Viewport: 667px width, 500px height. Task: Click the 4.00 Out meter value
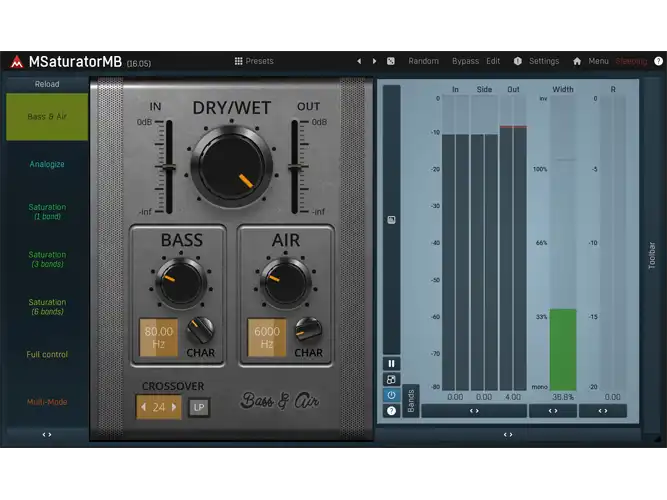tap(513, 397)
